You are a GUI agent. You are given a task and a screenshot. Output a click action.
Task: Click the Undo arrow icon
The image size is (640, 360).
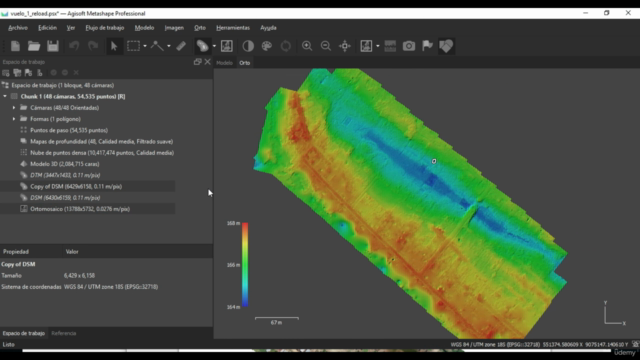coord(74,46)
